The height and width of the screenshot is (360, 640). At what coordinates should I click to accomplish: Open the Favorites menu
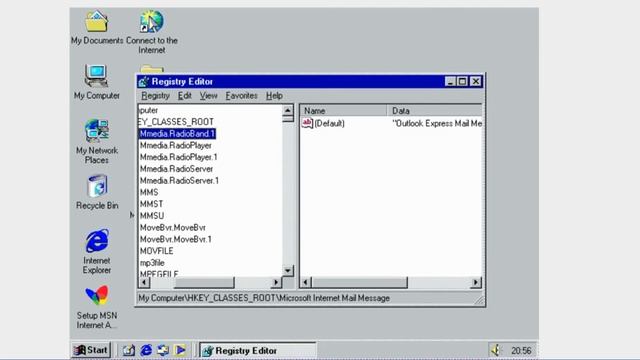(241, 96)
